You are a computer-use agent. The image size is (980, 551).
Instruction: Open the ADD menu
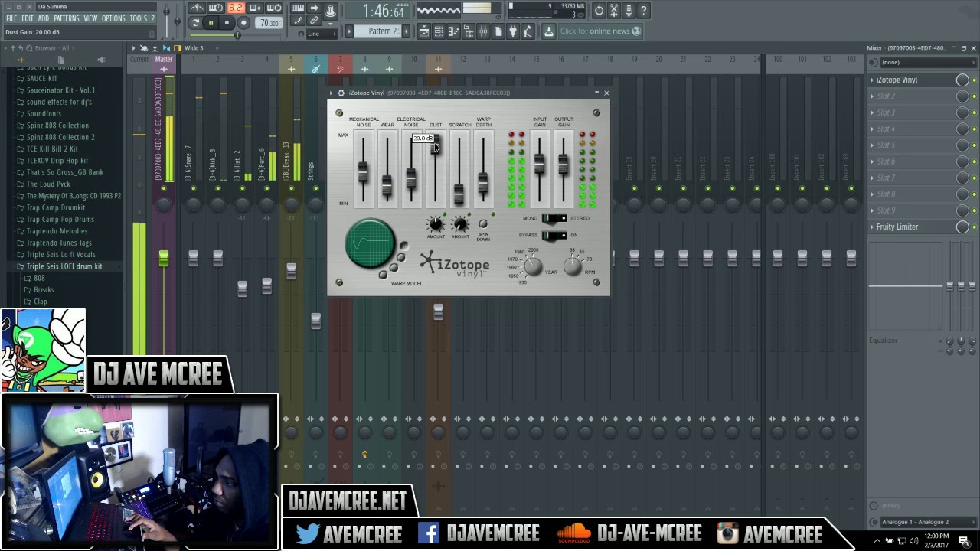tap(44, 18)
